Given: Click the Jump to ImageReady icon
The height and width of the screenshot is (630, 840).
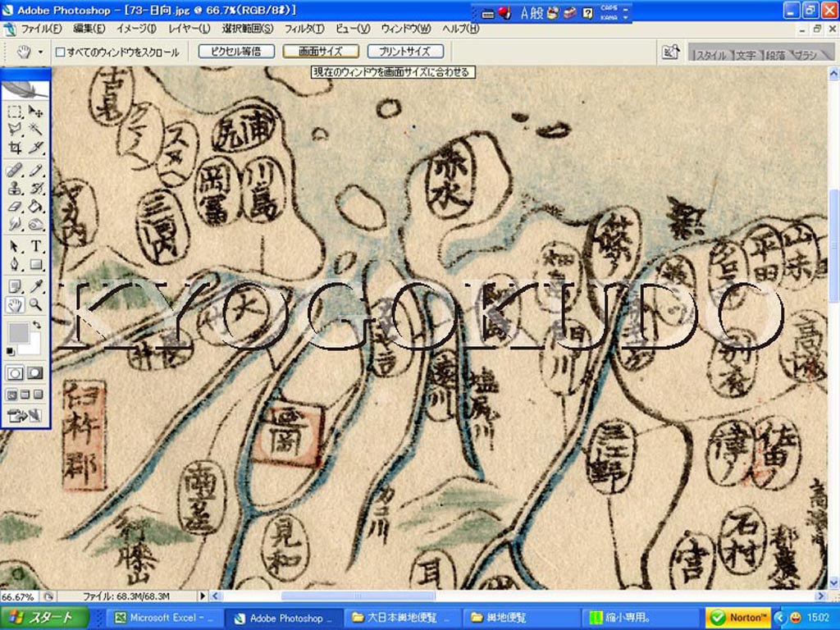Looking at the screenshot, I should 25,415.
